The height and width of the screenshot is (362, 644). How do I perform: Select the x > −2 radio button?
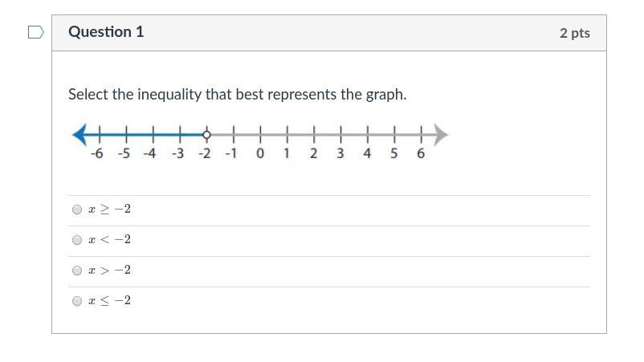(77, 270)
